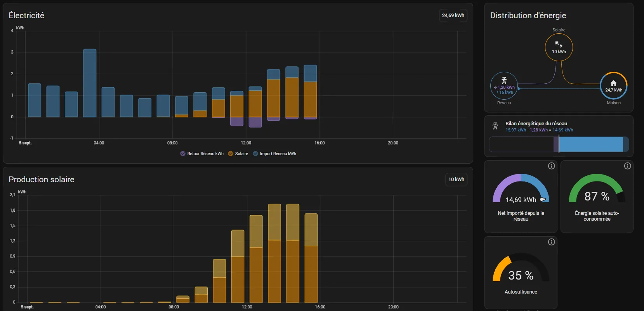Click the tower icon beside Bilan énergétique du réseau

coord(495,126)
